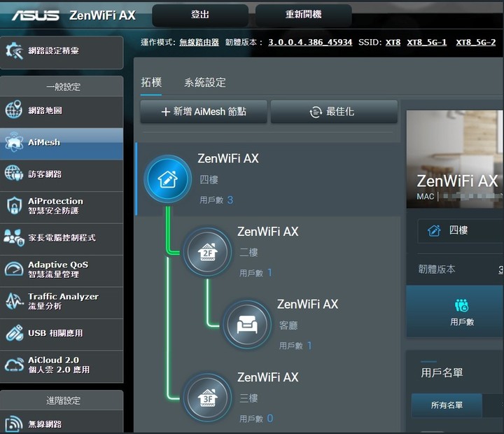This screenshot has width=504, height=434.
Task: Click the 無線網路 wireless signal icon
Action: 14,423
